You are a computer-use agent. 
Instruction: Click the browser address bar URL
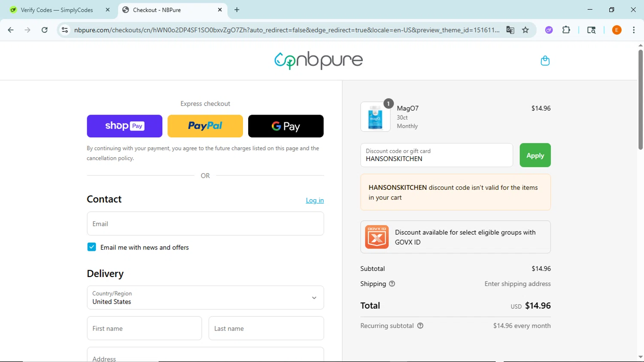coord(286,30)
